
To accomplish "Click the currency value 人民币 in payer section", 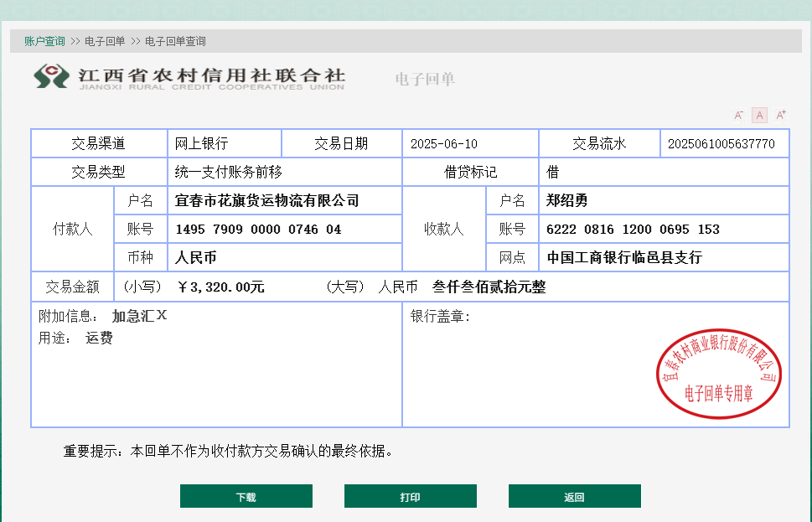I will pos(196,257).
